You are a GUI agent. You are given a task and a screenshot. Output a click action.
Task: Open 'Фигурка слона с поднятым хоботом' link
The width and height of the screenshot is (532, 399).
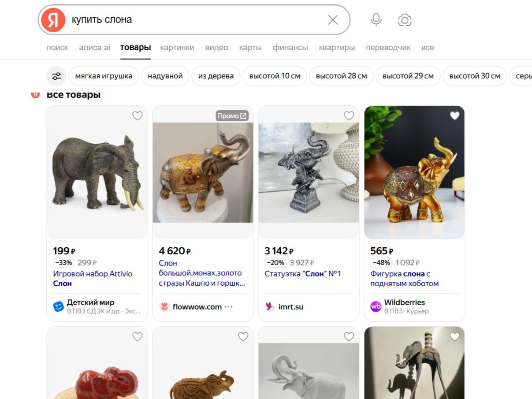[404, 279]
